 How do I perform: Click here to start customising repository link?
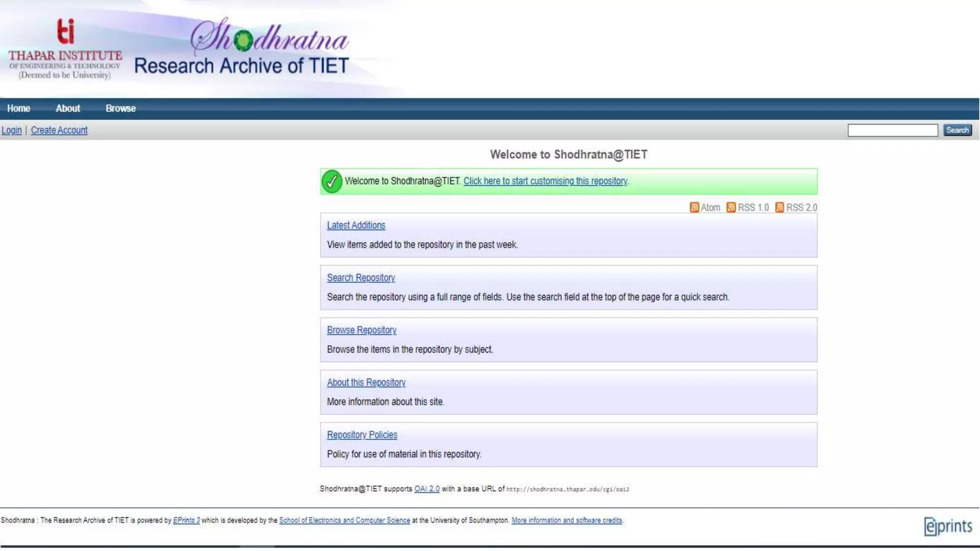click(x=545, y=181)
